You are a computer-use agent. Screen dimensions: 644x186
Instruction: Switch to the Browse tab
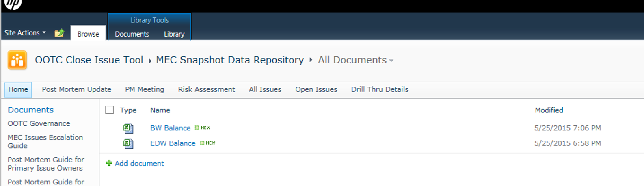click(88, 34)
